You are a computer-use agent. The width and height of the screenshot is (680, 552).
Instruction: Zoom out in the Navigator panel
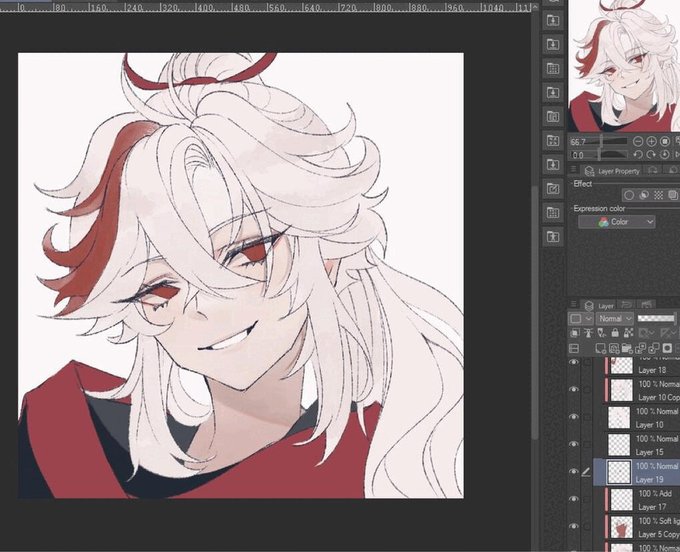pos(638,141)
